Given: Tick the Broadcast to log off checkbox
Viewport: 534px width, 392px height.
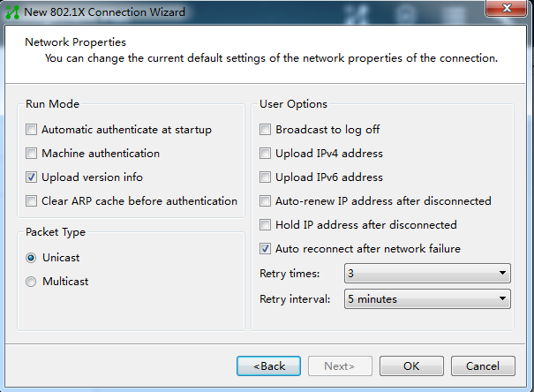Looking at the screenshot, I should coord(265,130).
